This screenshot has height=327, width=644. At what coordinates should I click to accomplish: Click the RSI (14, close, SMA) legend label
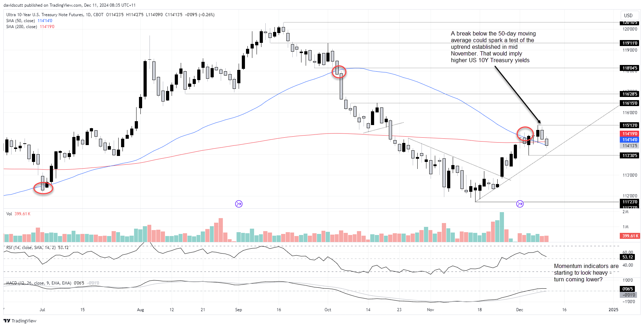click(31, 248)
